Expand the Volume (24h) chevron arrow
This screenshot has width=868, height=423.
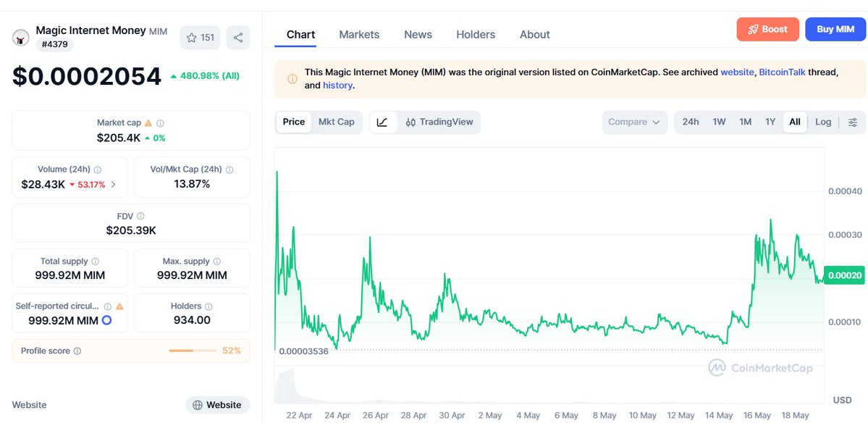tap(114, 185)
